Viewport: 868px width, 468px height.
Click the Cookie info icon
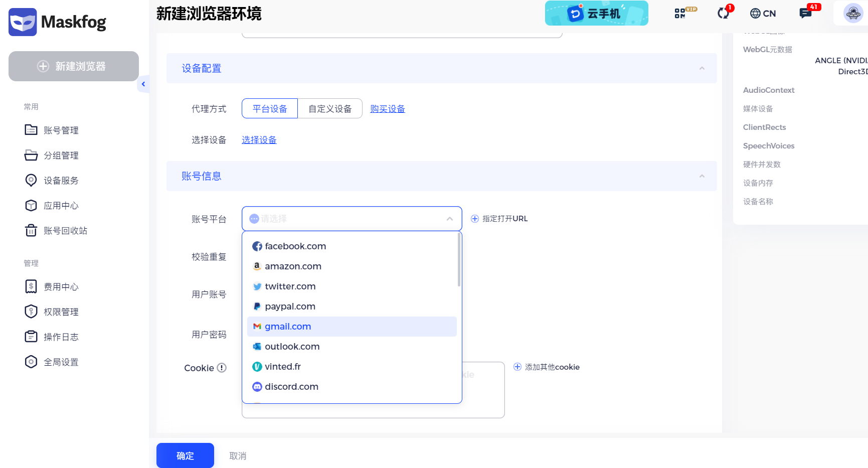click(222, 368)
